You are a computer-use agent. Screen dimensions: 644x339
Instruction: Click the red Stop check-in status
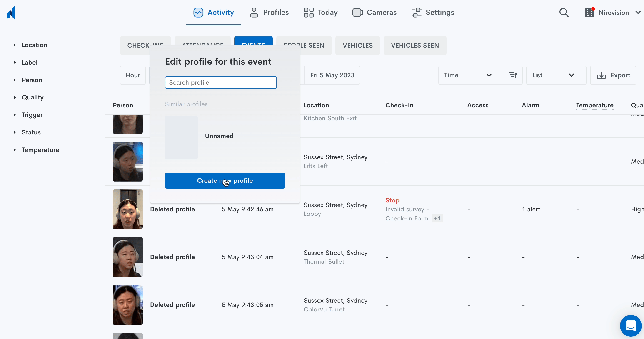click(x=392, y=200)
